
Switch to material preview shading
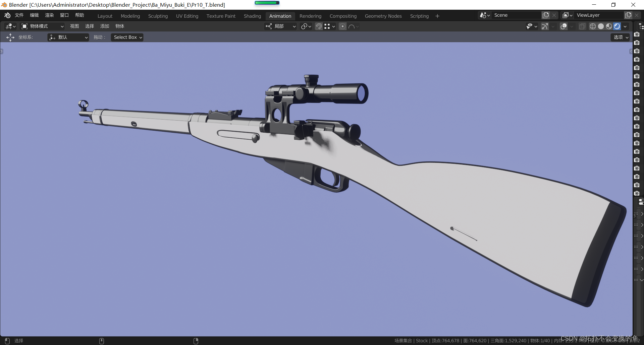[609, 26]
